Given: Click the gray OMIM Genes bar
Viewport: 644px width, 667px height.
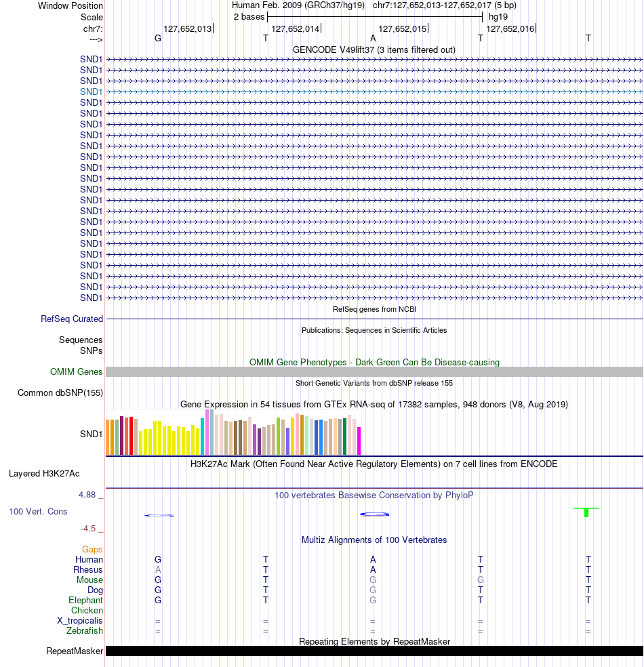Looking at the screenshot, I should [374, 371].
